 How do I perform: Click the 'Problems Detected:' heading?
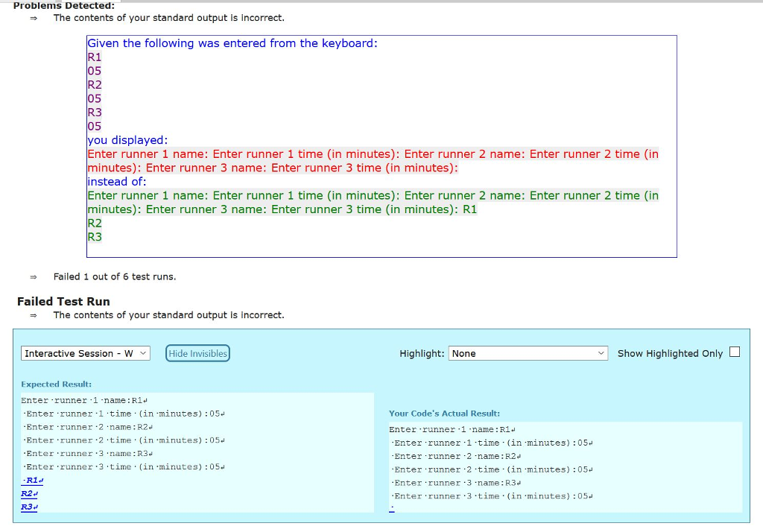64,6
